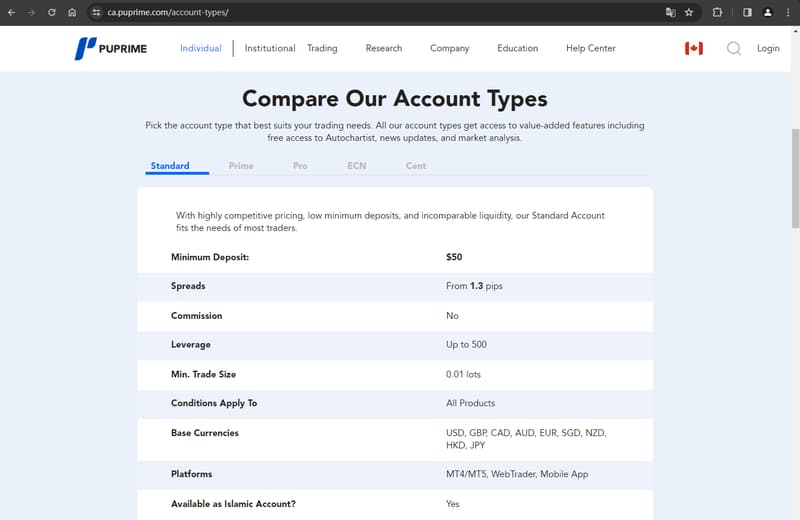Click the browser back arrow
Screen dimensions: 800x520
[x=11, y=12]
